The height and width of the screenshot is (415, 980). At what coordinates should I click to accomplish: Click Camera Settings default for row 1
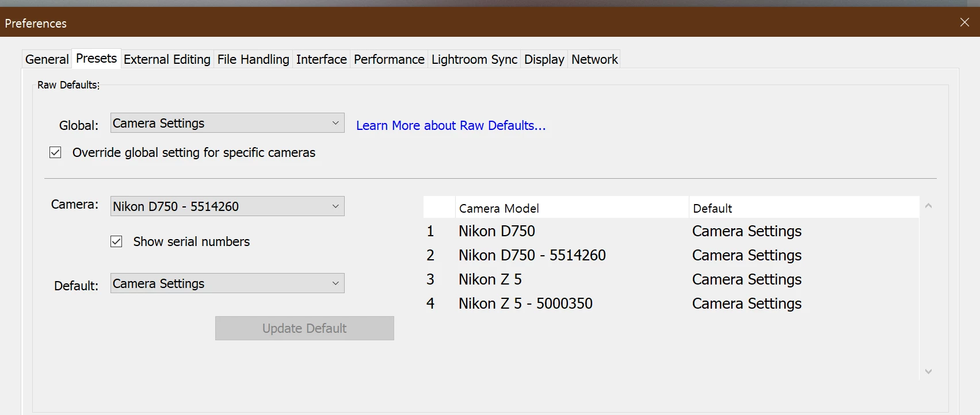tap(747, 231)
